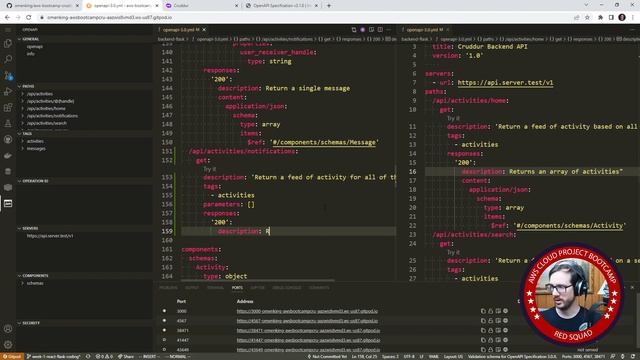Switch to TERMINAL panel tab
Image resolution: width=640 pixels, height=360 pixels.
(215, 288)
